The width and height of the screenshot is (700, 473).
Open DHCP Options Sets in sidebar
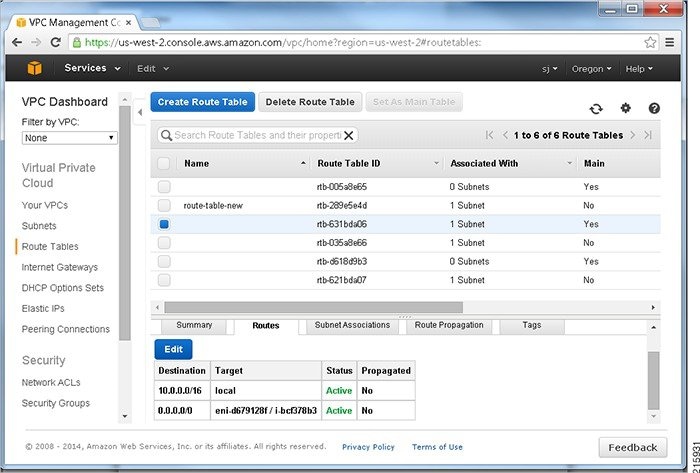[x=62, y=288]
